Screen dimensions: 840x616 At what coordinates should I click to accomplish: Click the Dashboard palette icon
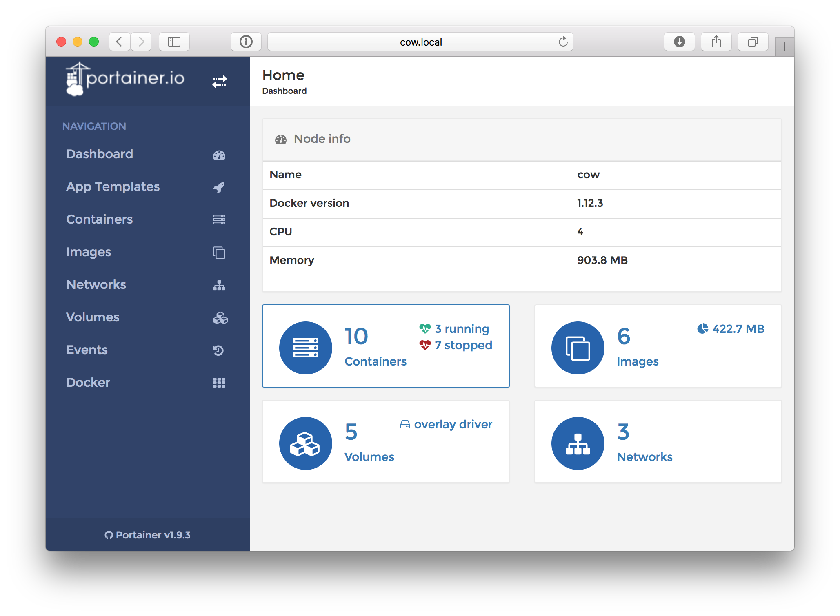click(220, 154)
